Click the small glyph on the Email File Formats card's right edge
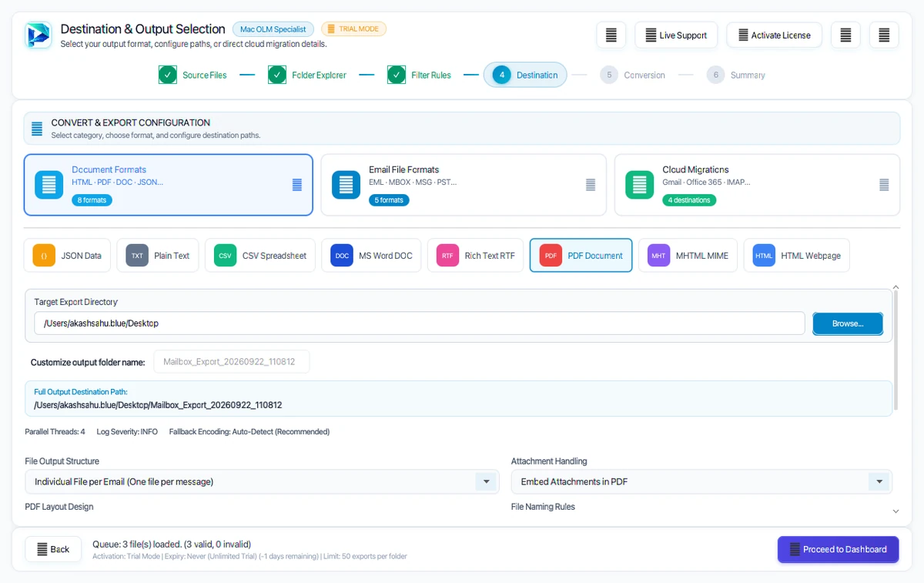This screenshot has width=924, height=583. [591, 185]
